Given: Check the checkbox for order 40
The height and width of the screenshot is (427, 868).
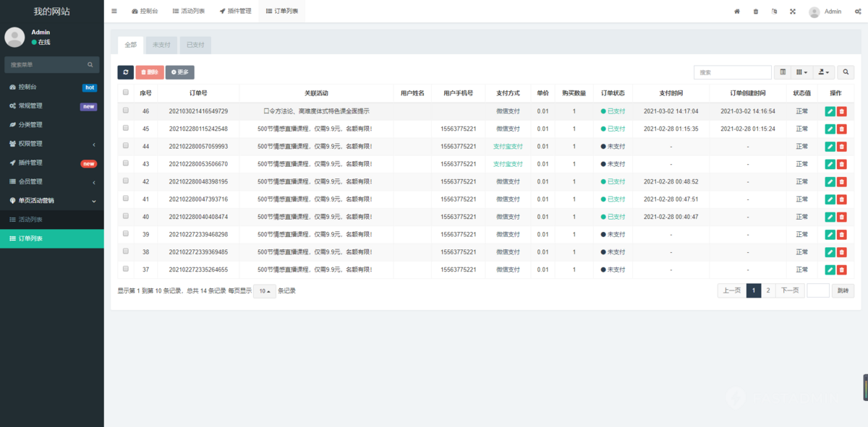Looking at the screenshot, I should click(x=126, y=216).
